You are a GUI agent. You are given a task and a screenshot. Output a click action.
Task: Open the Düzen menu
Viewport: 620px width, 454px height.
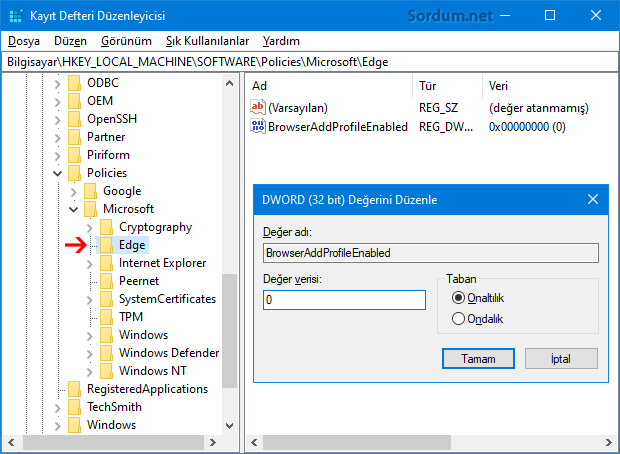70,41
